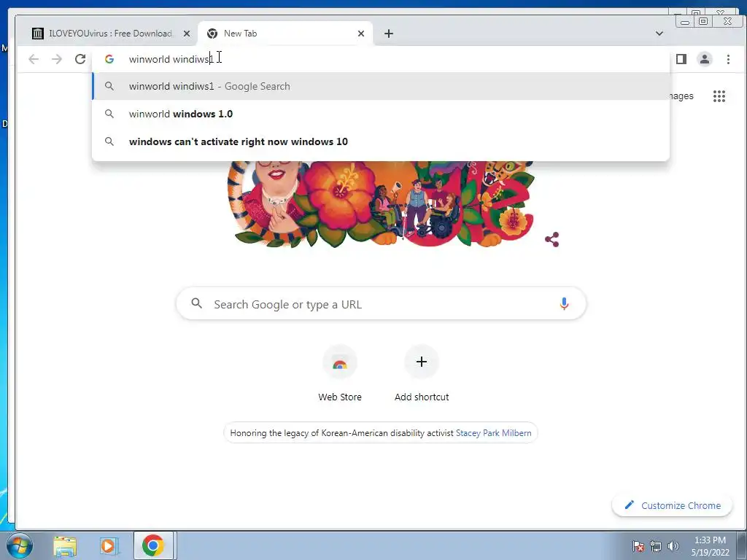Screen dimensions: 747x560
Task: Close the New Tab tab
Action: pos(361,34)
